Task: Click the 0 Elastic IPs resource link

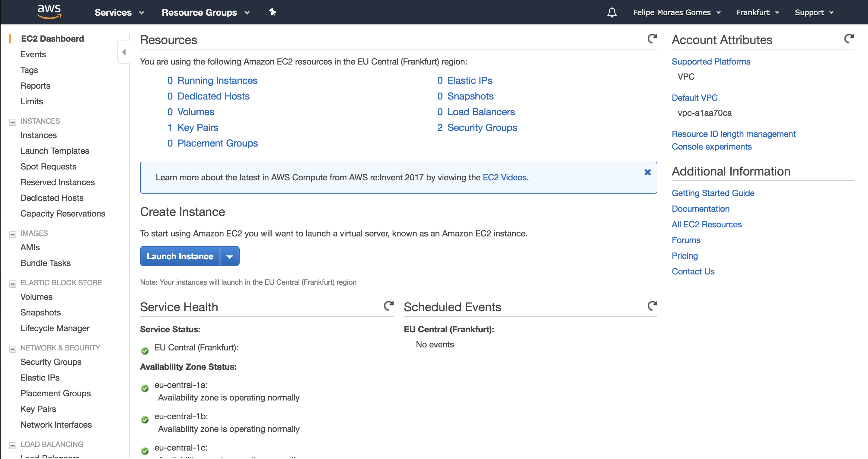Action: pos(465,81)
